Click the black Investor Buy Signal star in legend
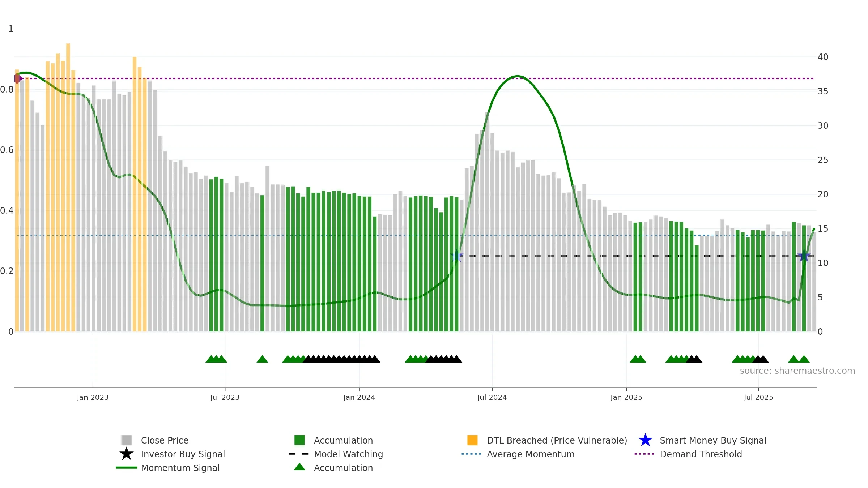Screen dimensions: 868x488 coord(127,454)
